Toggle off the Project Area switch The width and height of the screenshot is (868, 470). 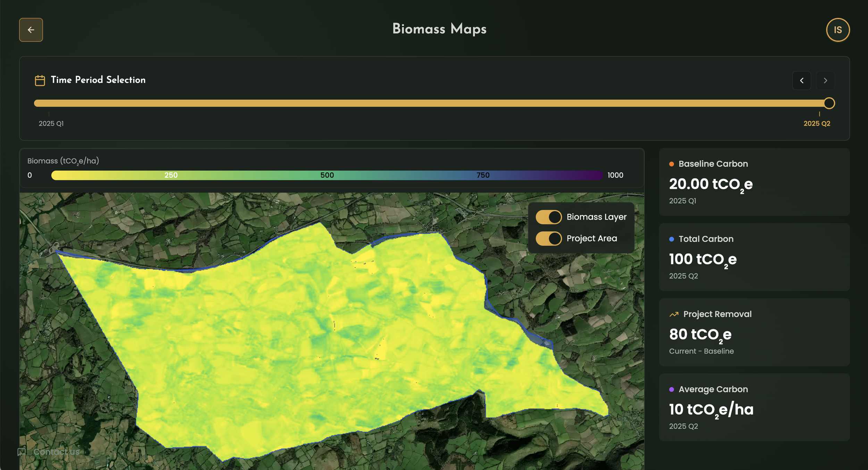tap(548, 239)
